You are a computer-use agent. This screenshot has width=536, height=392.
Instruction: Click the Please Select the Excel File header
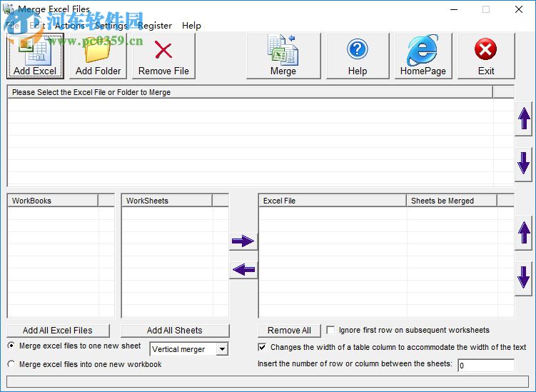pyautogui.click(x=250, y=92)
